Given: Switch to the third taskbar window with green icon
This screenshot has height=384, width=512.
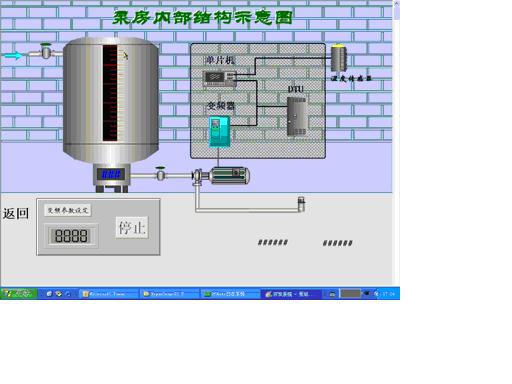Looking at the screenshot, I should 230,294.
